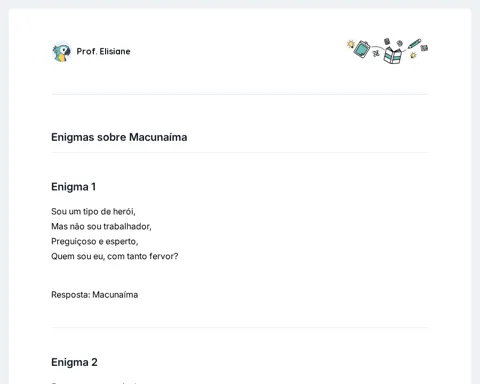
Task: Click the line 'Preguiçoso e esperto,'
Action: 95,242
